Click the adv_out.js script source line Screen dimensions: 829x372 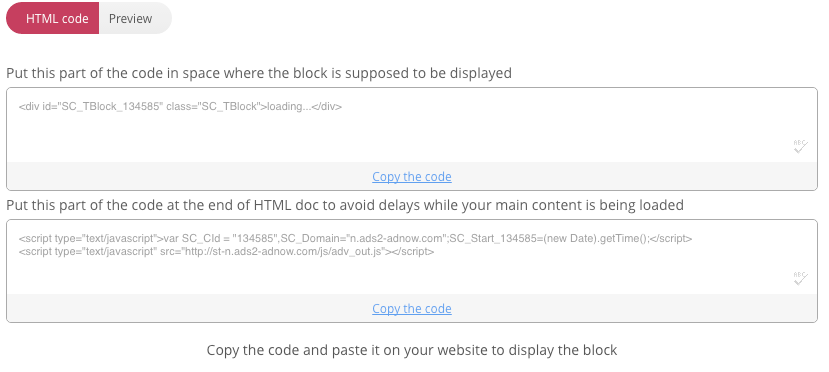click(226, 252)
